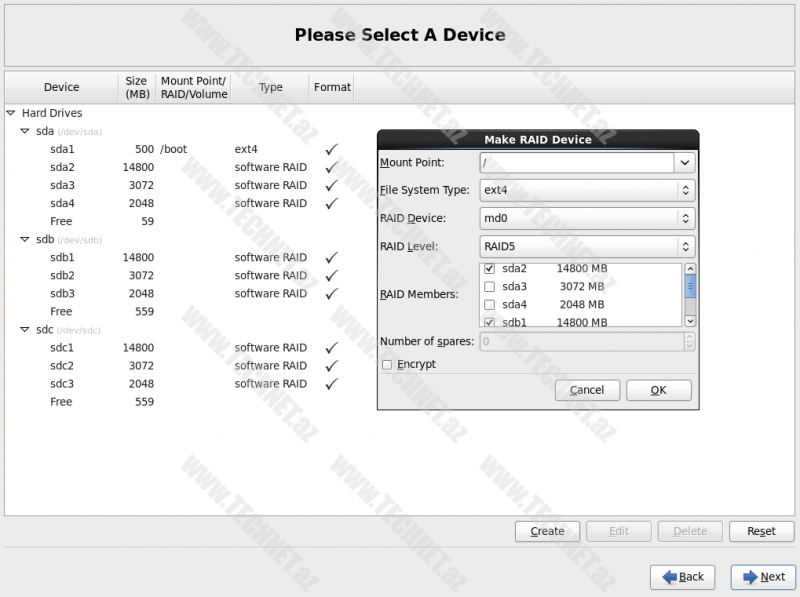The width and height of the screenshot is (800, 597).
Task: Click format checkmark for sda1 row
Action: click(332, 149)
